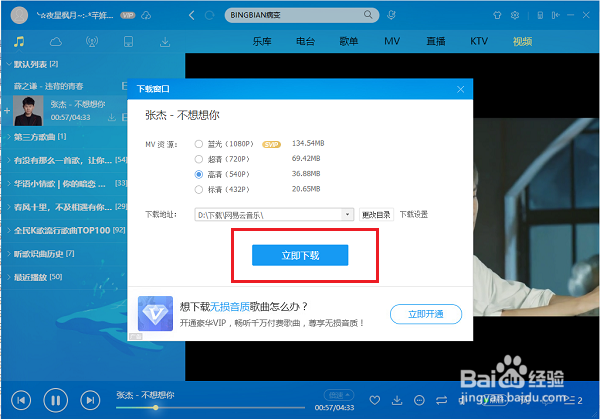Select the local music note tab icon
The width and height of the screenshot is (600, 419).
[19, 41]
